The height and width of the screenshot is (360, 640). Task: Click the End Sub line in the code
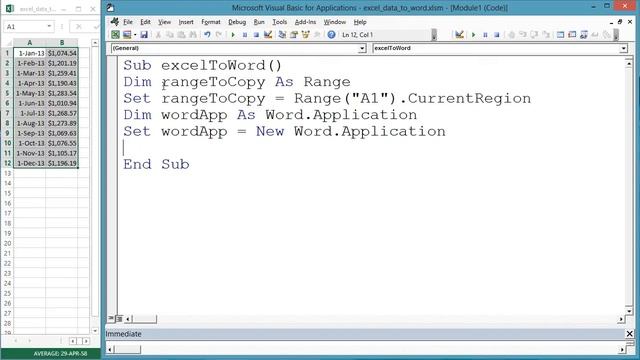(156, 164)
